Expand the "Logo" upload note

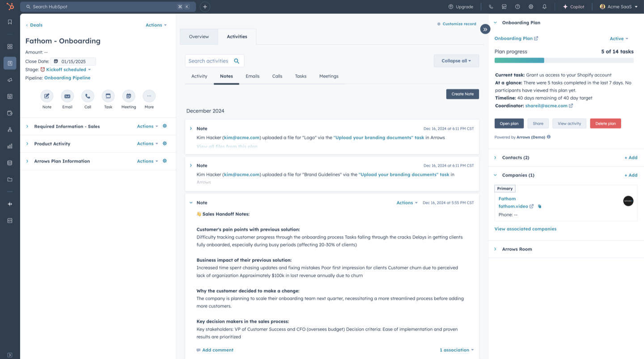click(x=191, y=128)
